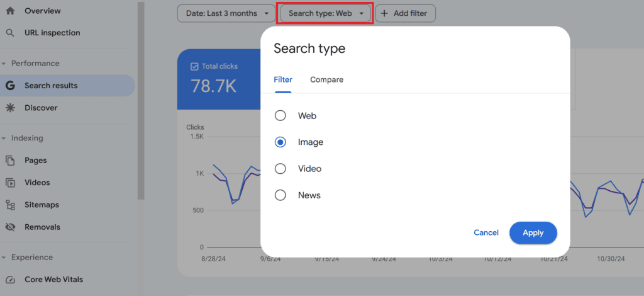Click the Overview home icon

coord(10,11)
